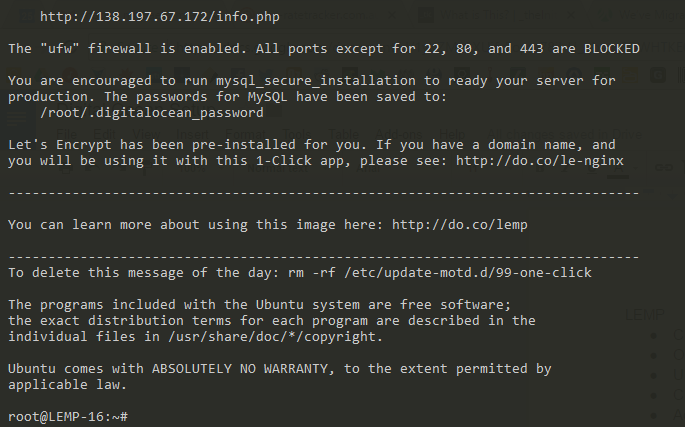Click the faint LEMP heading at right

645,315
